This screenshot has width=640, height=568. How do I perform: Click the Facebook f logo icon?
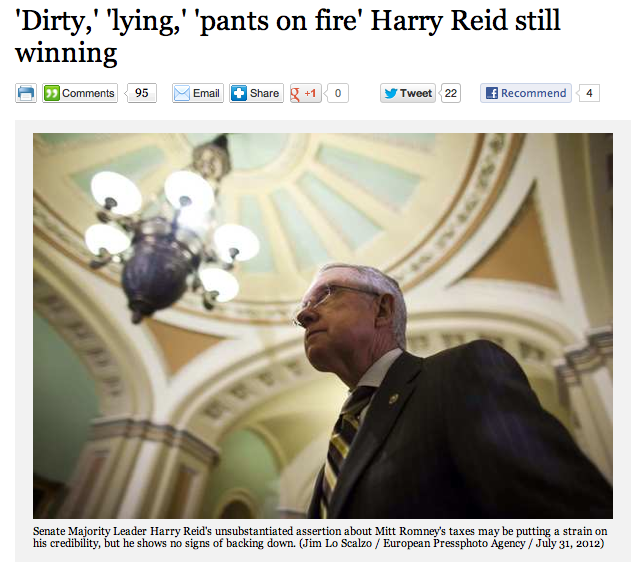click(492, 93)
